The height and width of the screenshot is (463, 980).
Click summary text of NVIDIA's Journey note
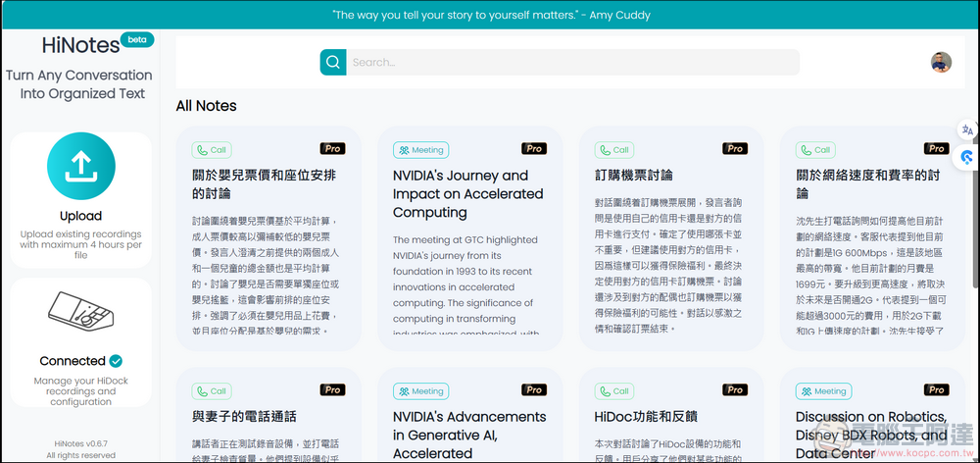click(x=465, y=286)
